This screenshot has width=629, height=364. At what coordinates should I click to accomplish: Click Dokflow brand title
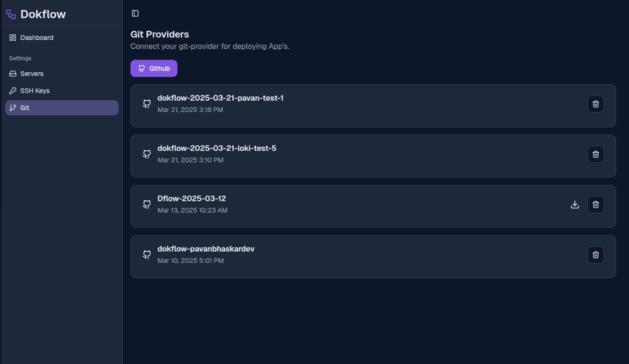(x=43, y=14)
